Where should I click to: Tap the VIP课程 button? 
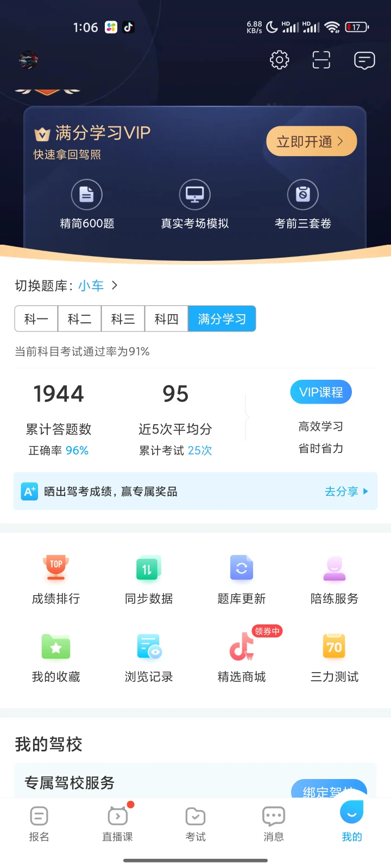click(321, 392)
